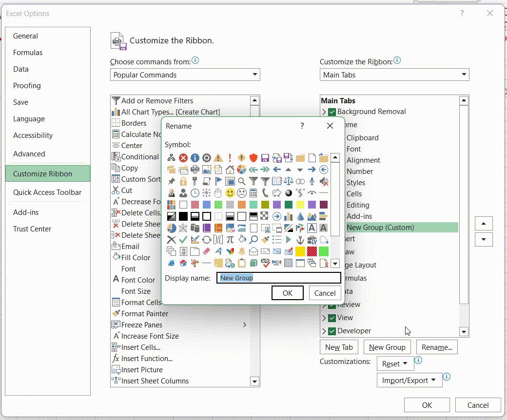Open the Choose commands from dropdown
Screen dimensions: 507x420
coord(185,75)
